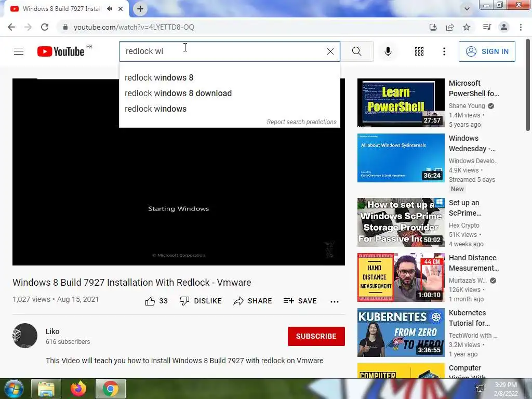Select the Windows 8 Build 7927 tab
The width and height of the screenshot is (532, 399).
[61, 9]
